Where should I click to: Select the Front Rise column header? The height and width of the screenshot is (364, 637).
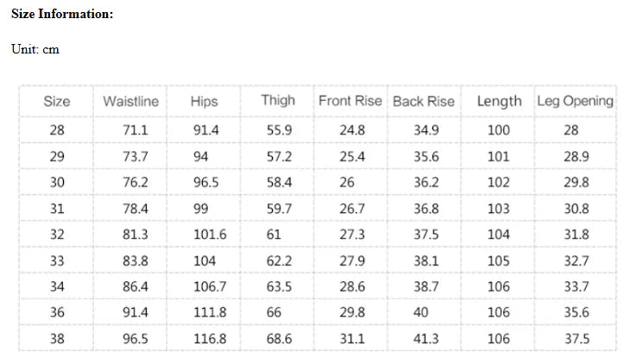[350, 100]
